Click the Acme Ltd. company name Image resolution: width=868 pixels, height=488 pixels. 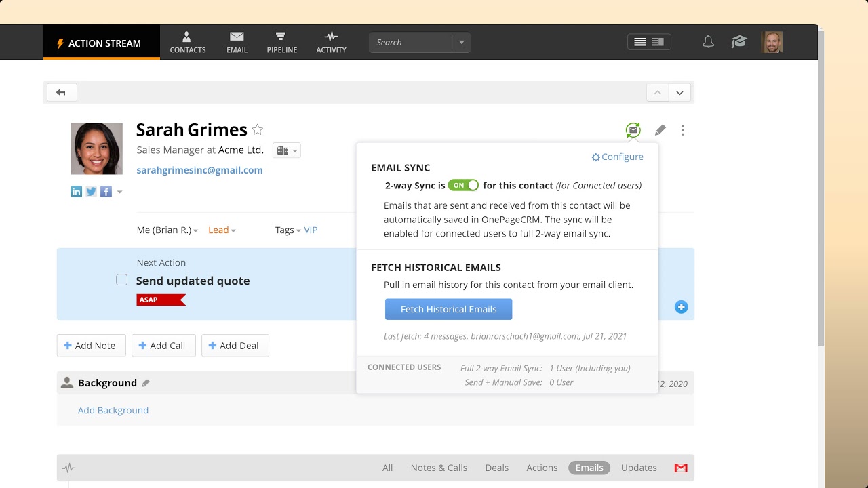click(x=241, y=150)
